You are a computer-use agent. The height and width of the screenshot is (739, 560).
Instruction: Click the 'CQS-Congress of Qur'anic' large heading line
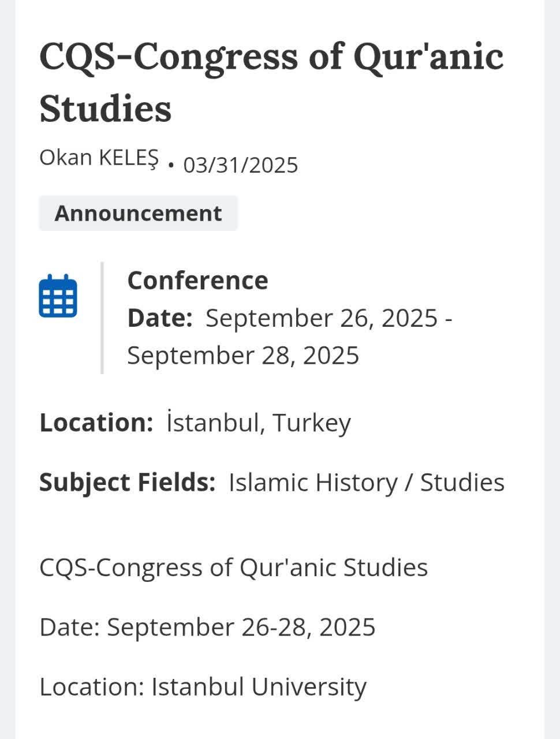(x=271, y=57)
